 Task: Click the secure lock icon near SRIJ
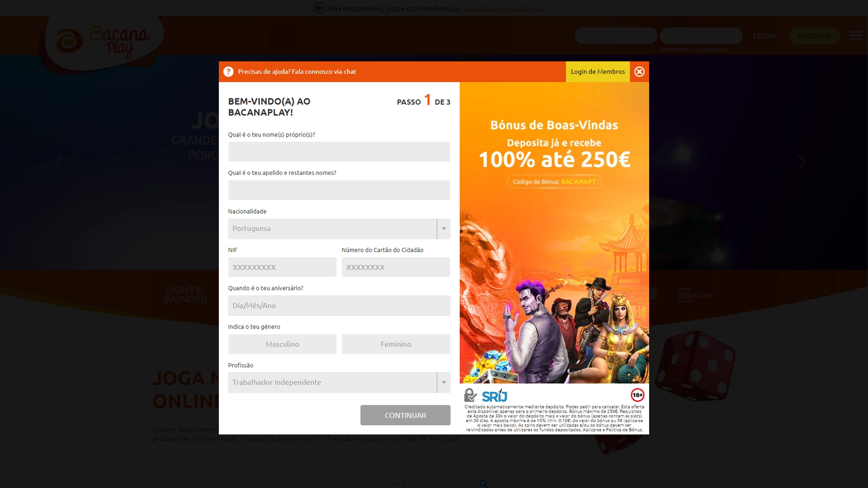coord(471,395)
